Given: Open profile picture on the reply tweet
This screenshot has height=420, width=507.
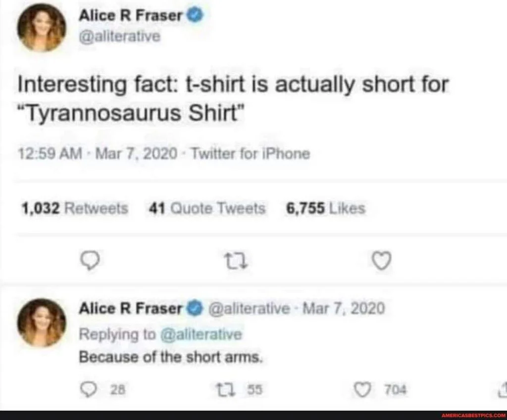Looking at the screenshot, I should [42, 323].
